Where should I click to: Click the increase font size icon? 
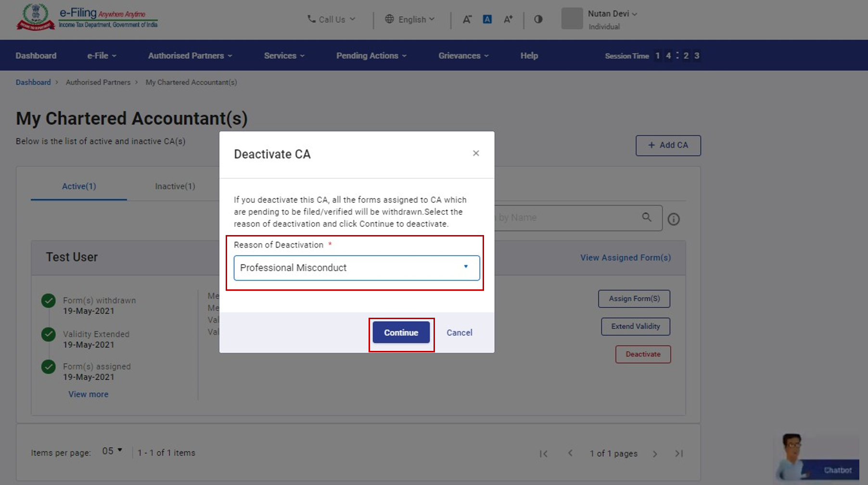pos(508,19)
